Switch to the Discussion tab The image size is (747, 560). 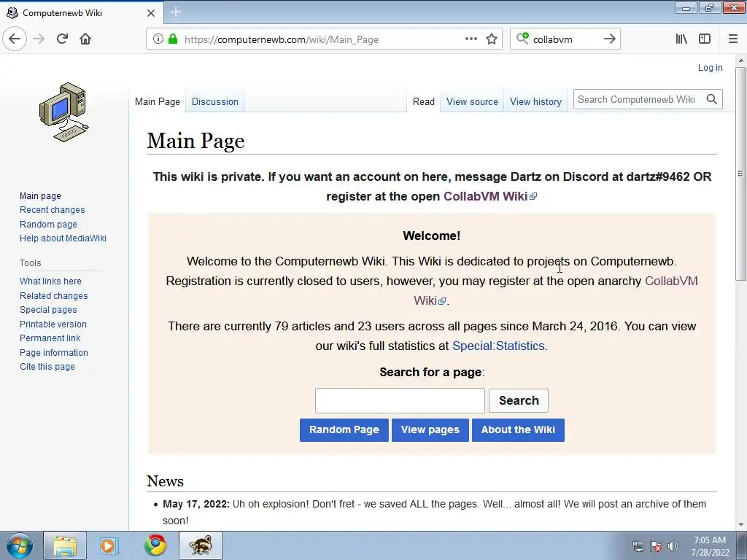pyautogui.click(x=215, y=101)
